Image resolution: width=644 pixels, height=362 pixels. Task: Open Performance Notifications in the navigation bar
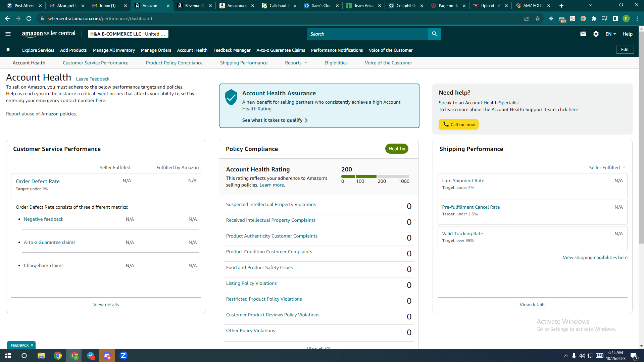click(x=337, y=50)
